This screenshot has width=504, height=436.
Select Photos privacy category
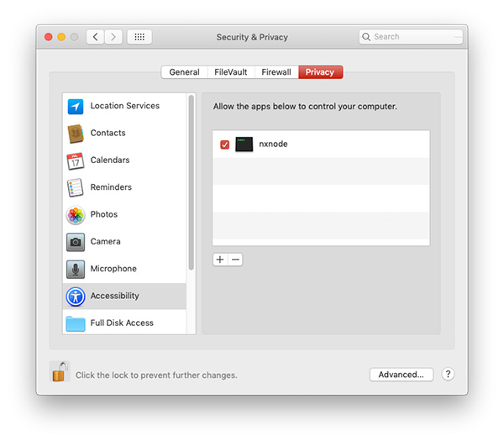click(x=103, y=214)
